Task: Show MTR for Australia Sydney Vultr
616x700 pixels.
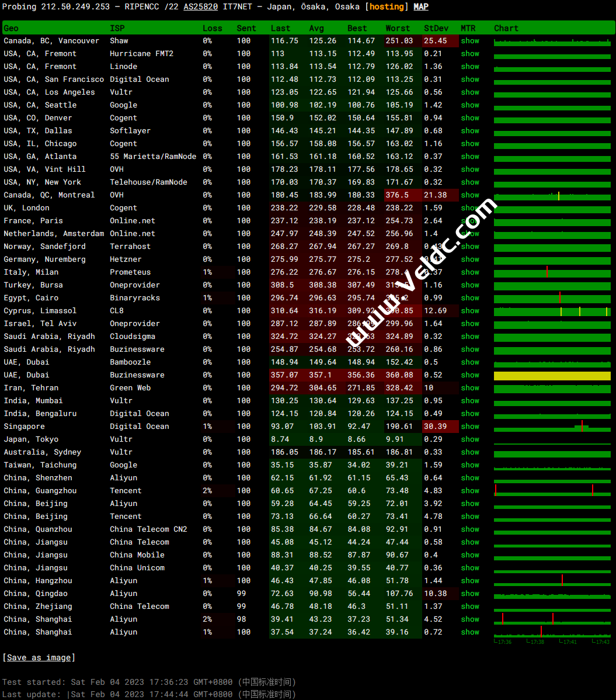Action: pyautogui.click(x=469, y=452)
